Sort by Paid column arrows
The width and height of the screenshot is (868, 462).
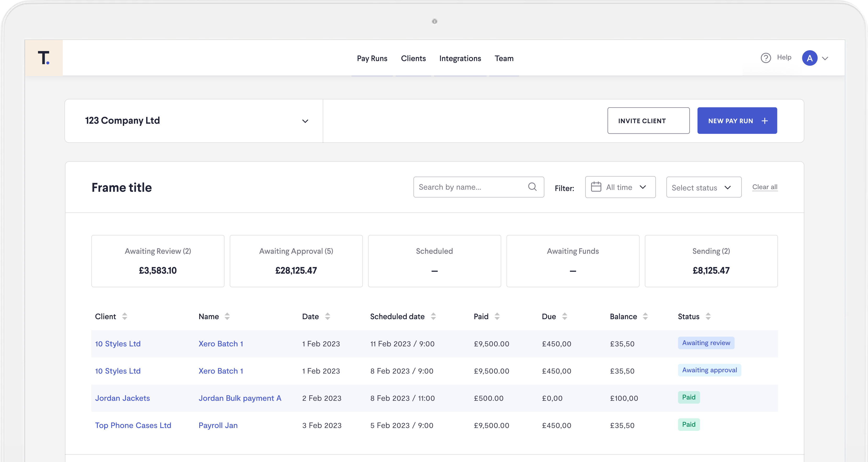[x=497, y=317]
